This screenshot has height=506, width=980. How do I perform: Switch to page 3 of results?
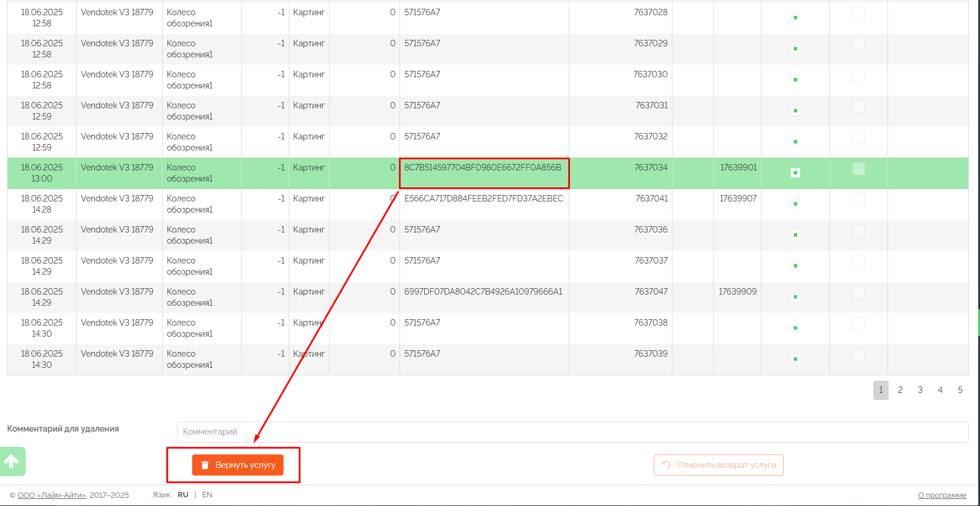[x=920, y=390]
